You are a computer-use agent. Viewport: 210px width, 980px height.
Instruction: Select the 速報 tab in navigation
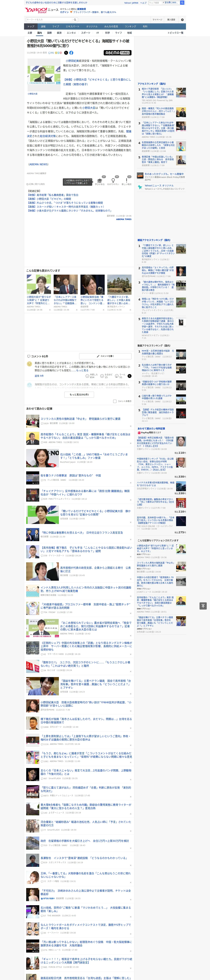click(43, 27)
